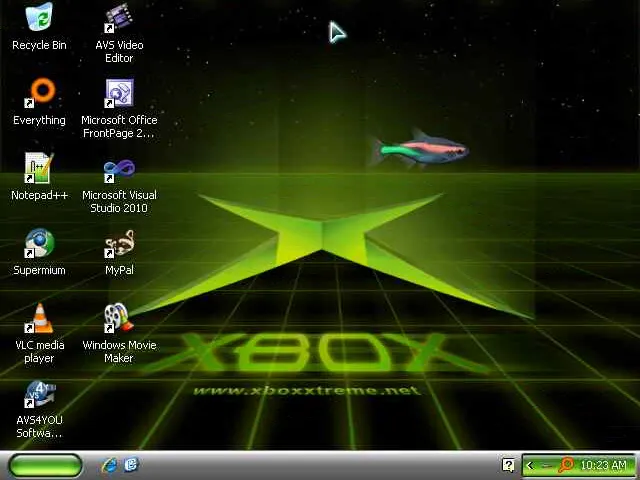Click the "Notepad++" label text
640x480 pixels.
pos(39,195)
